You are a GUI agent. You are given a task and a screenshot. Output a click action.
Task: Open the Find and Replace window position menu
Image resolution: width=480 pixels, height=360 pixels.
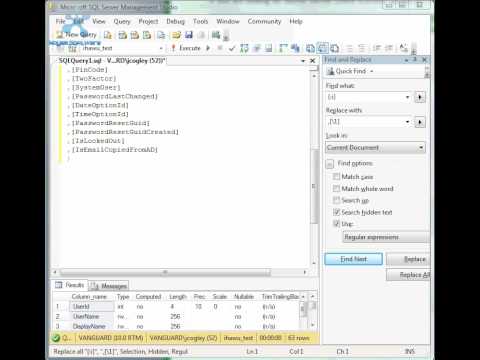point(406,60)
